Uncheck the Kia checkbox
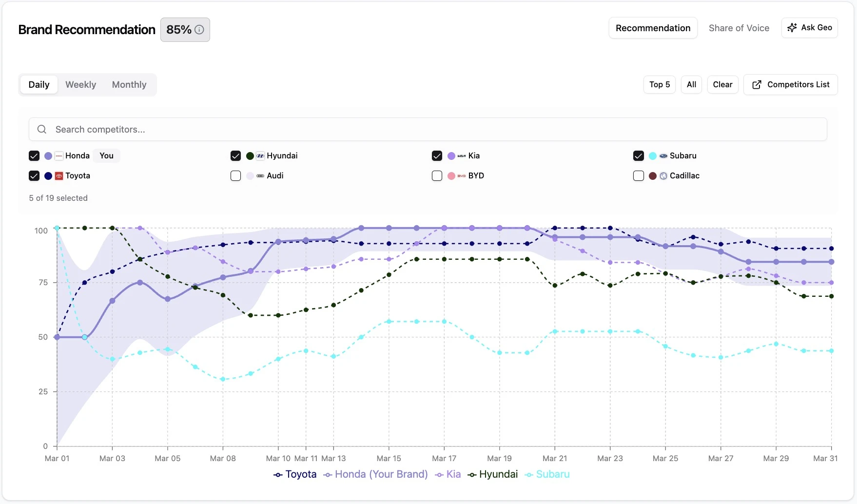Screen dimensions: 857x504 click(437, 156)
